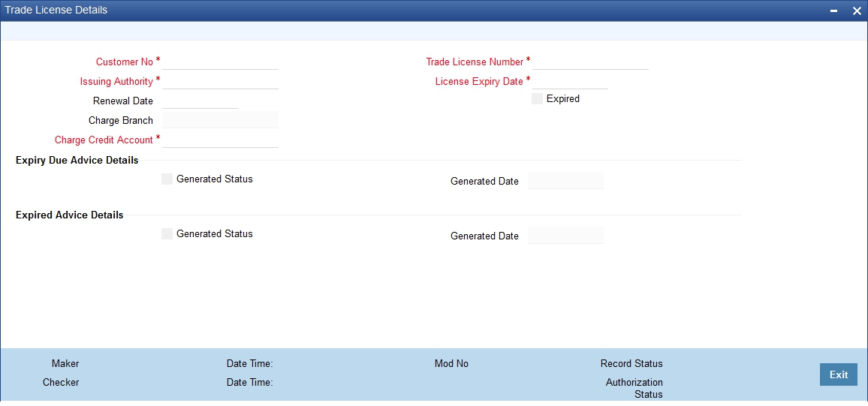Click the Expired Advice Details heading
Viewport: 868px width, 406px height.
coord(70,215)
